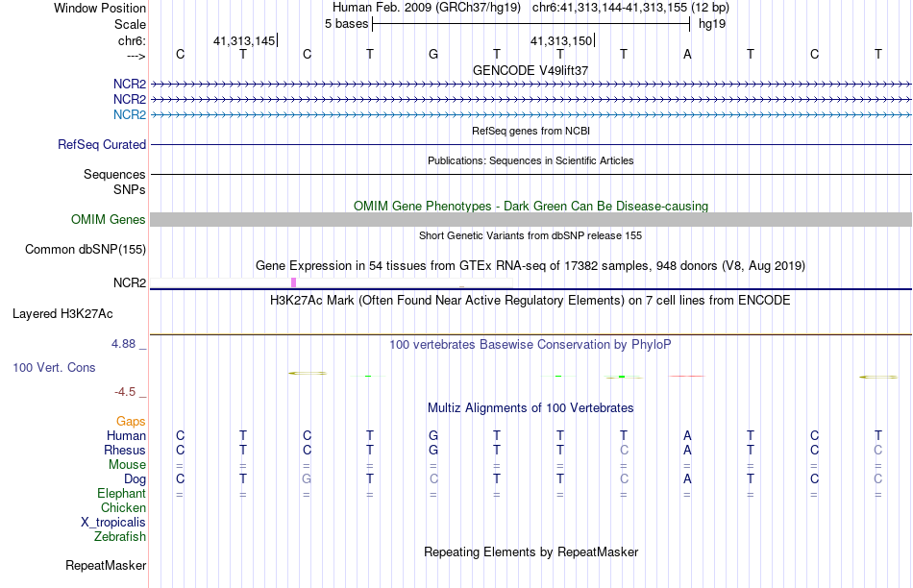The image size is (913, 588).
Task: Click the G base in the top sequence row
Action: tap(433, 54)
